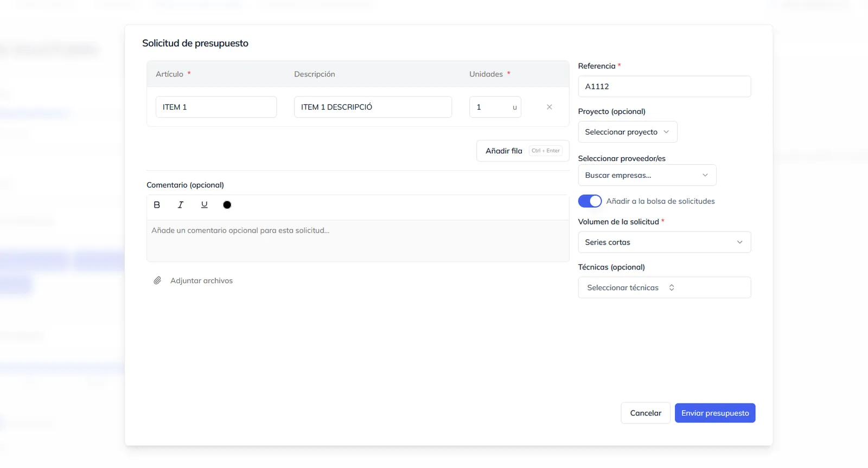Screen dimensions: 868x468
Task: Submit with Enviar presupuesto button
Action: click(x=715, y=413)
